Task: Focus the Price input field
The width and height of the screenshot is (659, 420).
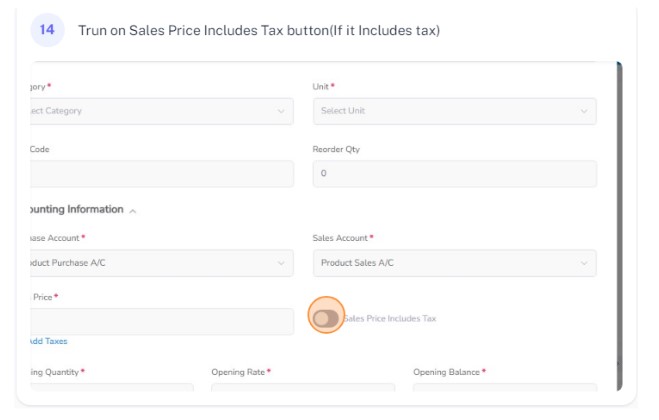Action: (x=162, y=322)
